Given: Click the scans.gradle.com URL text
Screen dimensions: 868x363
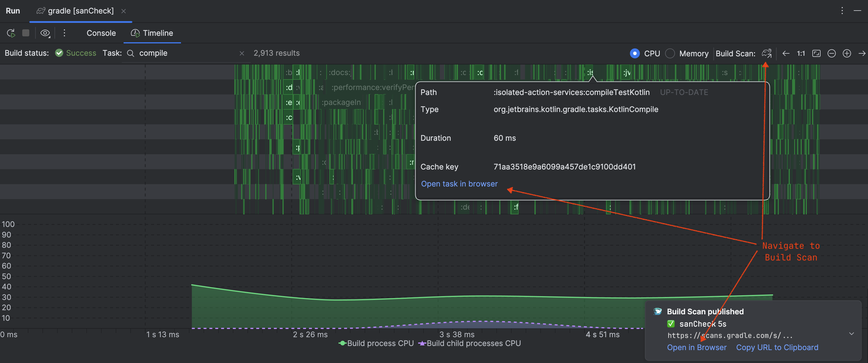Looking at the screenshot, I should pyautogui.click(x=730, y=335).
